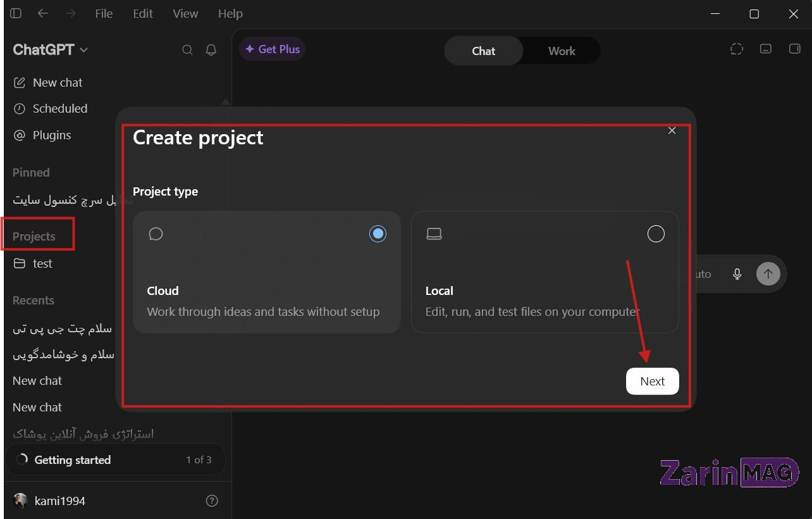
Task: Click the send arrow button
Action: pyautogui.click(x=768, y=274)
